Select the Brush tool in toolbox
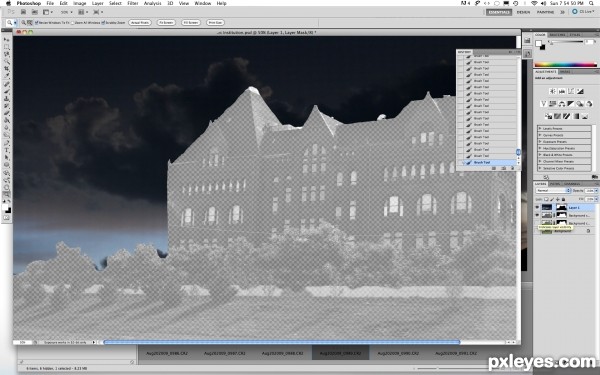 tap(7, 91)
